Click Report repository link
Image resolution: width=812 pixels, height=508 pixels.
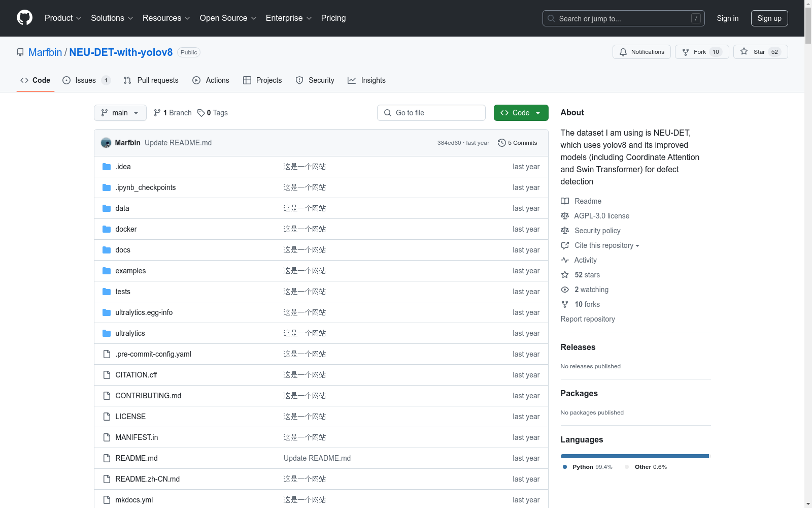click(x=588, y=319)
